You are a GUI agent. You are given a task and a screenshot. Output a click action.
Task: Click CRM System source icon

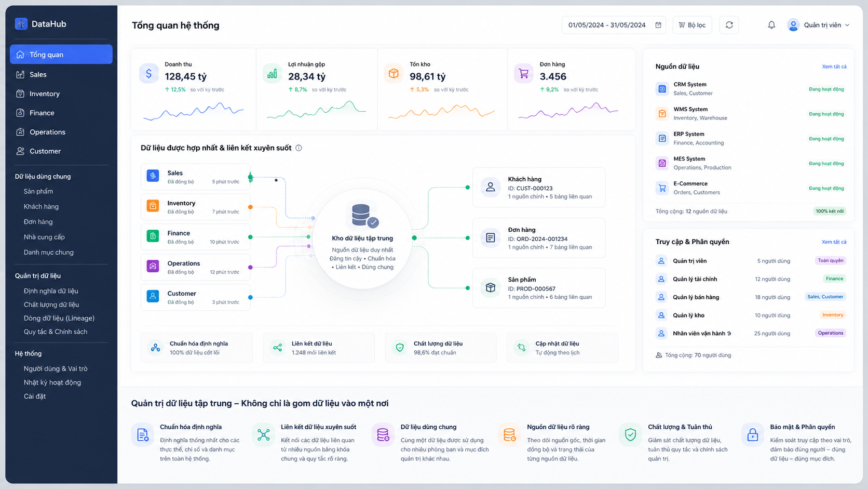662,89
